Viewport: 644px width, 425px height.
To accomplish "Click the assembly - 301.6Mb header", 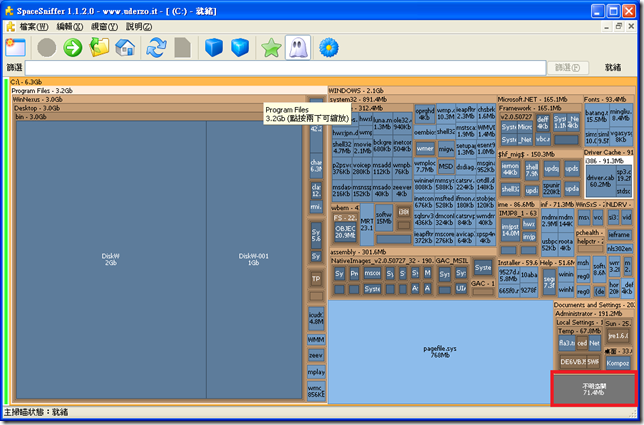I will point(412,252).
